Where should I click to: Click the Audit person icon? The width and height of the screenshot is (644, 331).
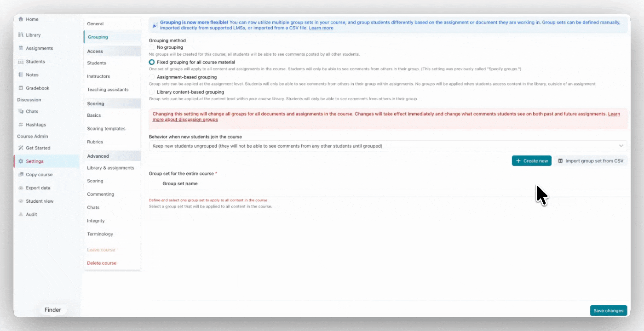[21, 215]
